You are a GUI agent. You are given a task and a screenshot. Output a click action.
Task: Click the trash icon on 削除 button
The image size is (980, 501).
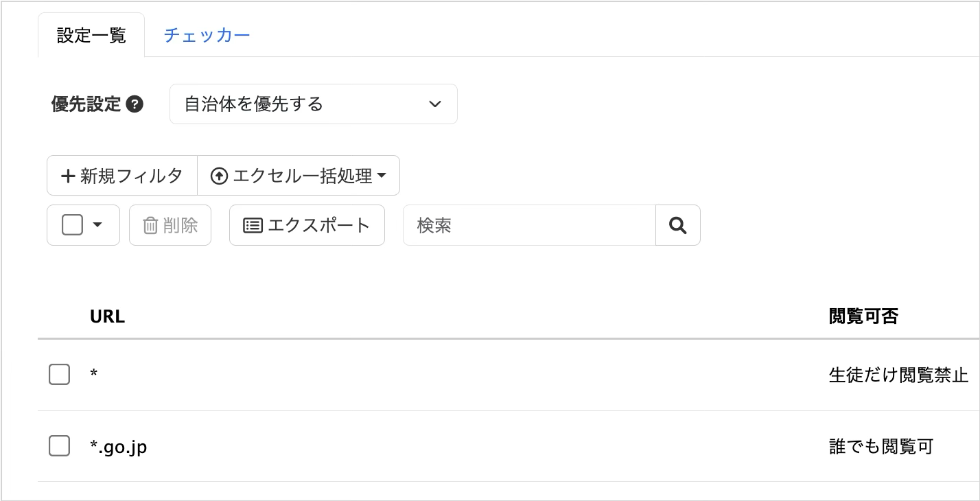click(x=150, y=225)
